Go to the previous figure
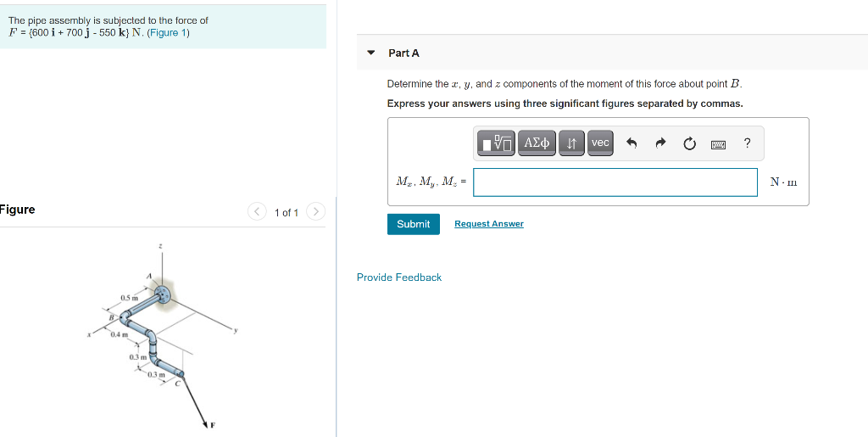This screenshot has height=437, width=868. pyautogui.click(x=256, y=211)
